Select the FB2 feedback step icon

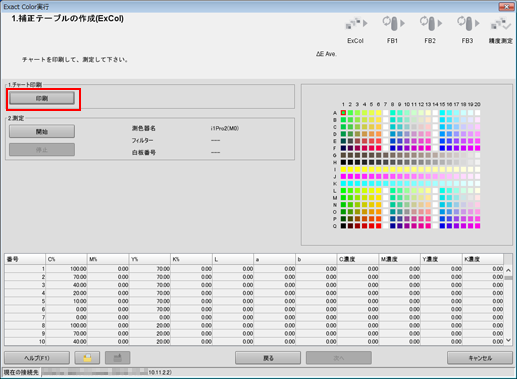click(x=431, y=24)
